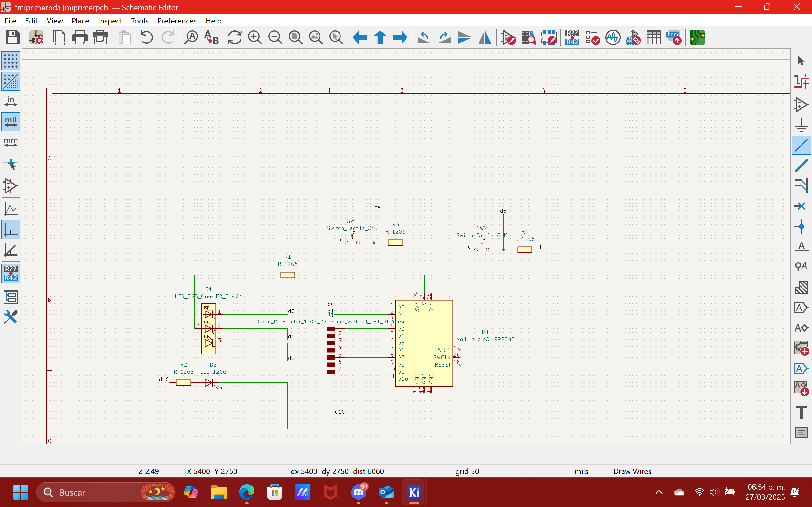This screenshot has height=507, width=812.
Task: Open the Symbol Editor
Action: point(508,37)
